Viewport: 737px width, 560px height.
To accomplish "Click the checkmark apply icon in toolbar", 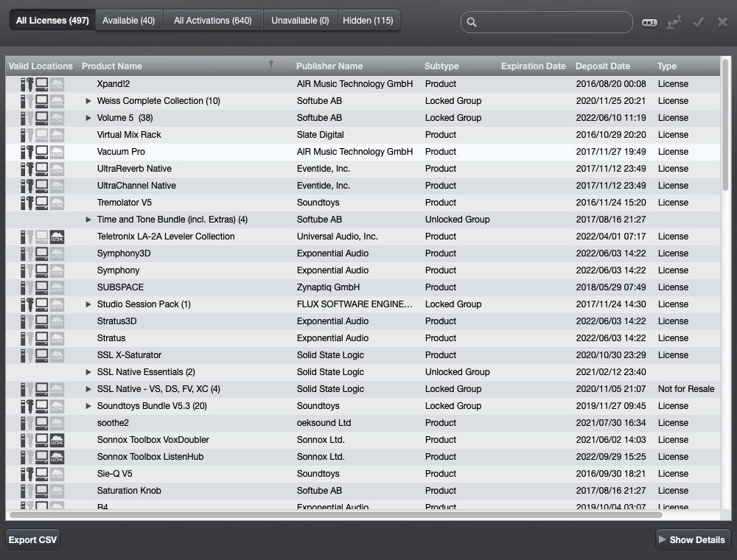I will tap(698, 22).
